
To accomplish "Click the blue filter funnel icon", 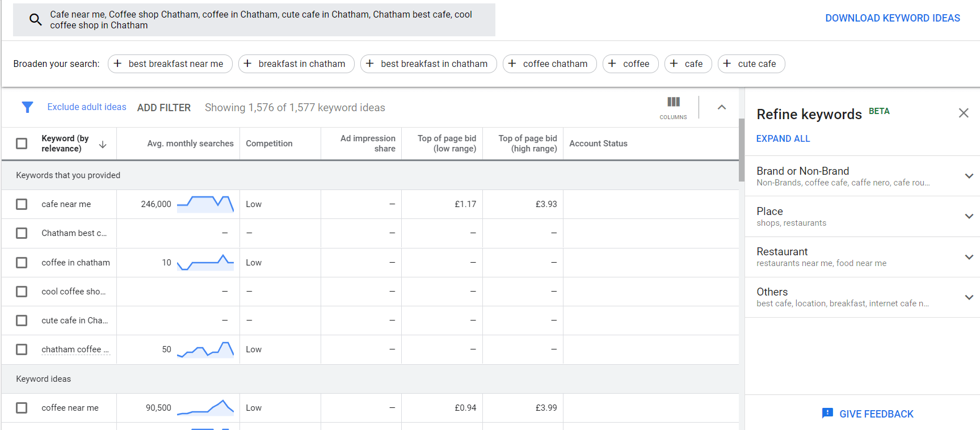I will (x=27, y=107).
